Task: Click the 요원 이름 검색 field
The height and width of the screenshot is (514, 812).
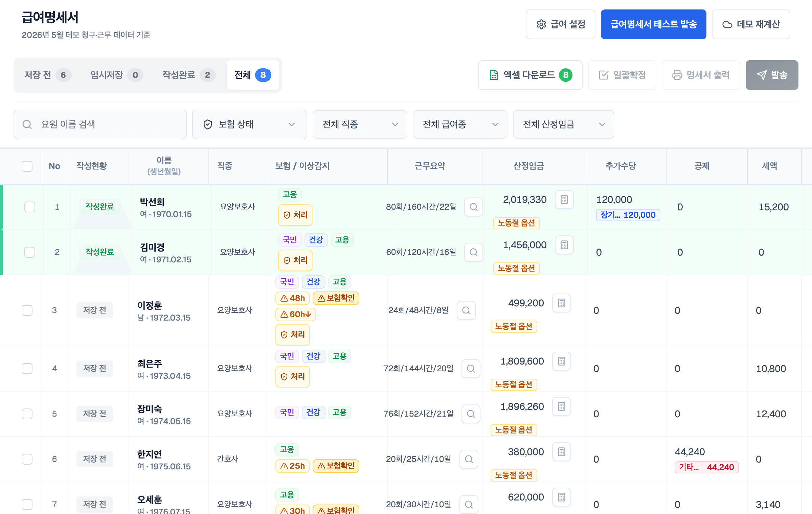Action: coord(100,124)
